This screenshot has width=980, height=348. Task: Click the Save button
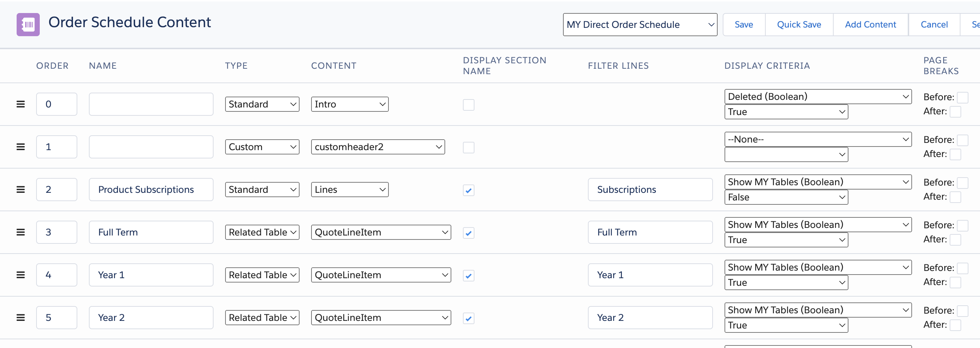[x=743, y=25]
